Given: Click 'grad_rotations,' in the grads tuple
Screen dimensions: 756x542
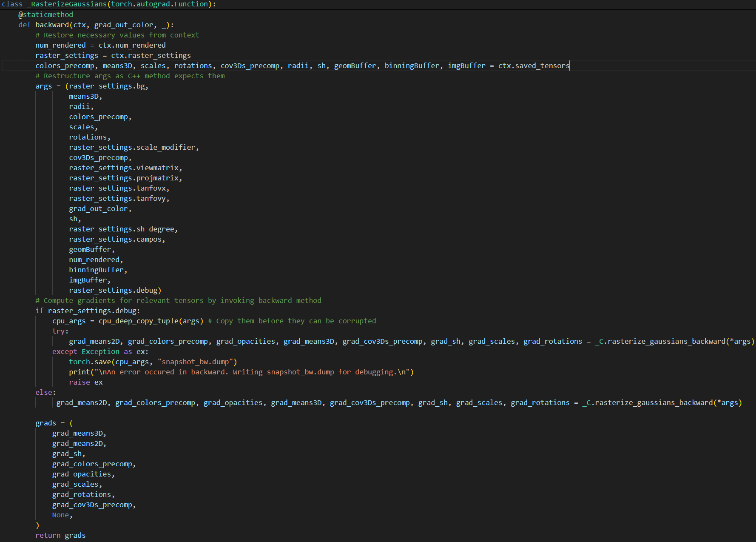Looking at the screenshot, I should (x=83, y=494).
